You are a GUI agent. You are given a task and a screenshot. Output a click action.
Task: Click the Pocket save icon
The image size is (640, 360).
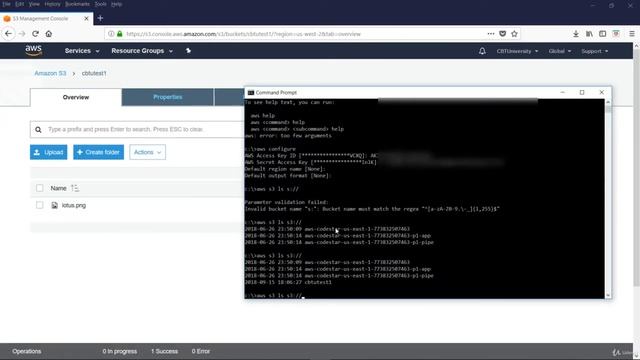tap(502, 34)
